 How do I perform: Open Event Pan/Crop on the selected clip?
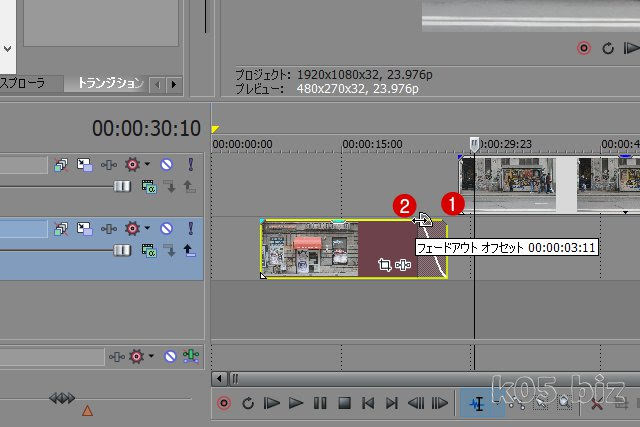[x=384, y=265]
